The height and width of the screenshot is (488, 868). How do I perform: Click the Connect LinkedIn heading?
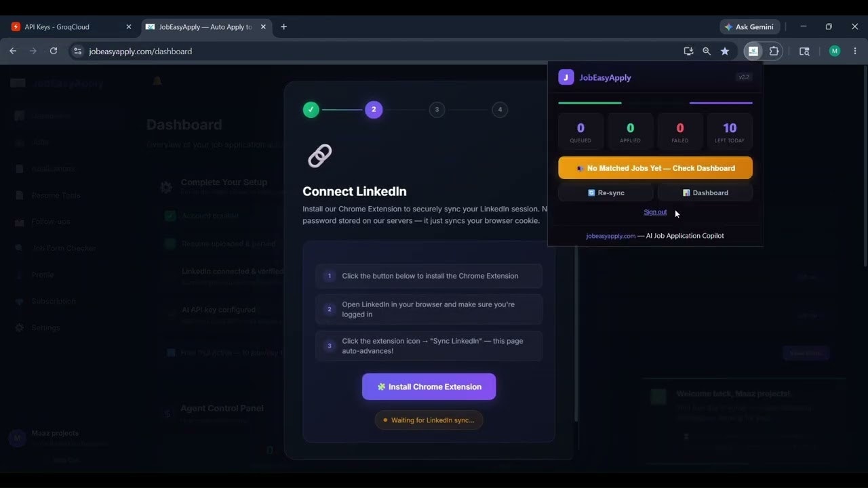coord(355,192)
